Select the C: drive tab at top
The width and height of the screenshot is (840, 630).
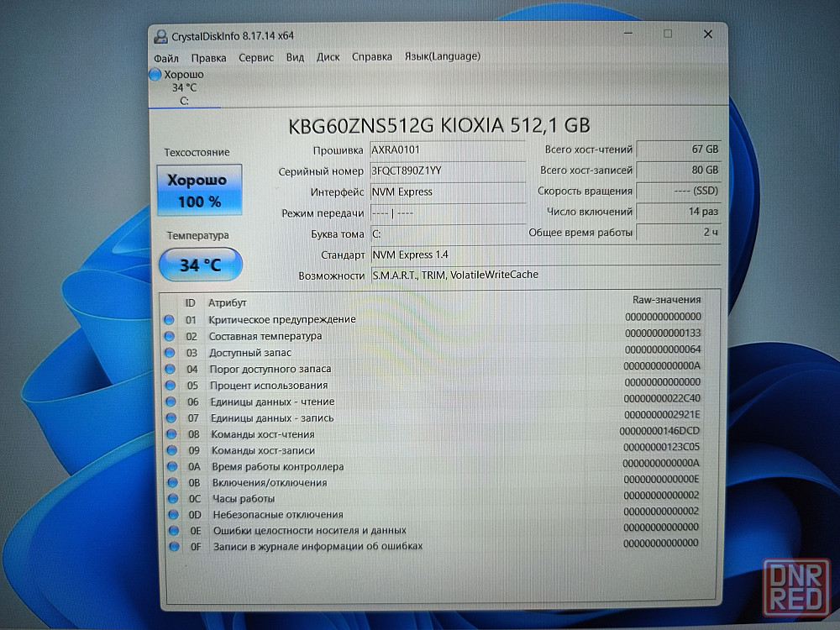(184, 88)
